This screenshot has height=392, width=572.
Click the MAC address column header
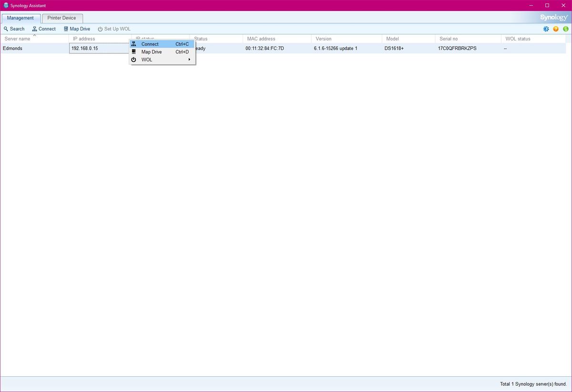tap(260, 39)
